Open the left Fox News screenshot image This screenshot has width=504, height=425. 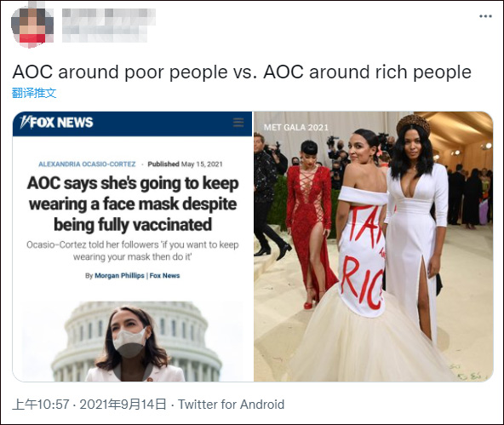point(133,247)
